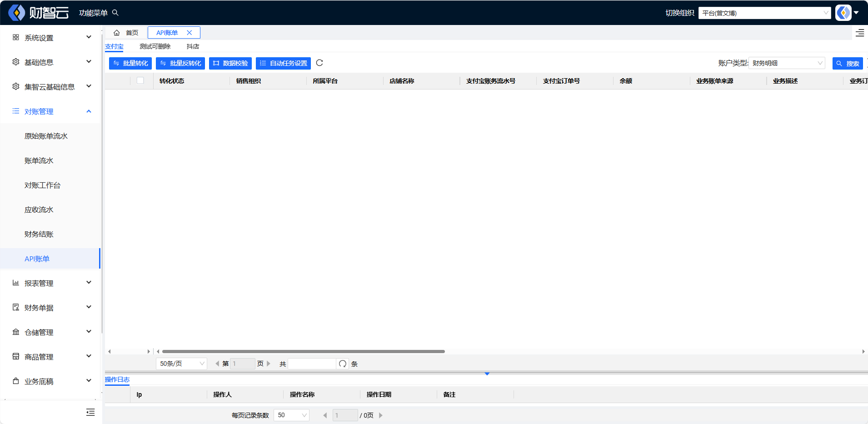The image size is (868, 424).
Task: Toggle the select-all checkbox in table header
Action: click(x=140, y=80)
